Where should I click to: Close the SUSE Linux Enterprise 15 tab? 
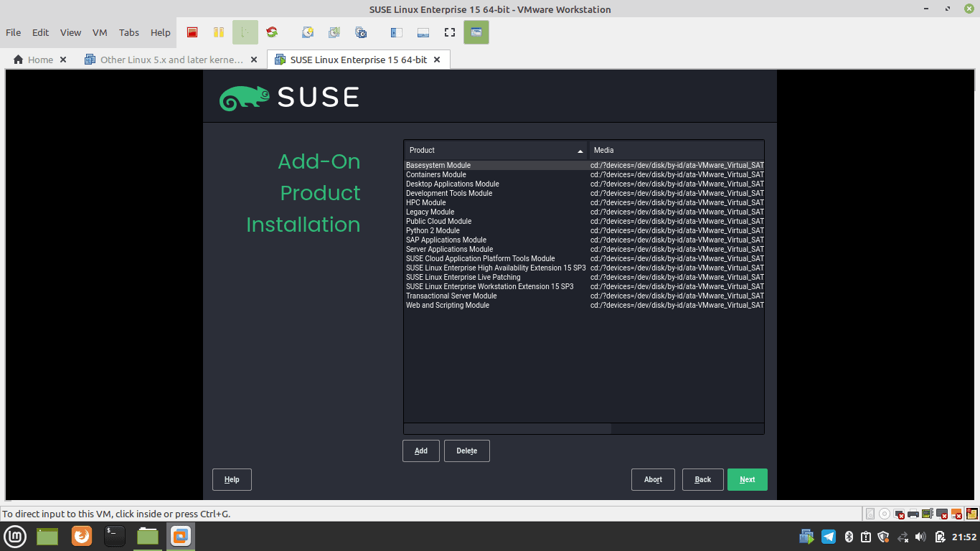[437, 60]
